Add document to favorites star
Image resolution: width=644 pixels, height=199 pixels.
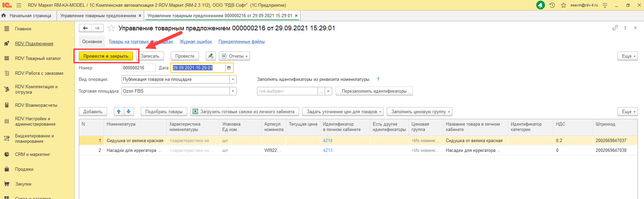(111, 28)
